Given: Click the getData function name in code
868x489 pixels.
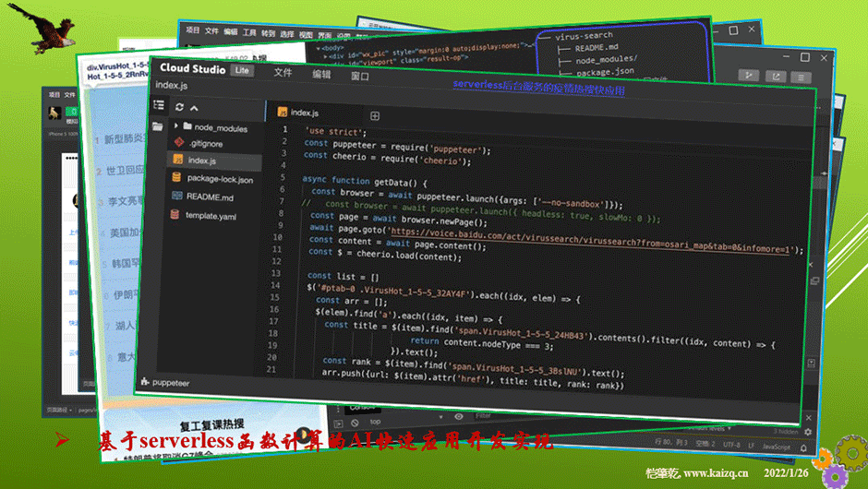Looking at the screenshot, I should 392,182.
